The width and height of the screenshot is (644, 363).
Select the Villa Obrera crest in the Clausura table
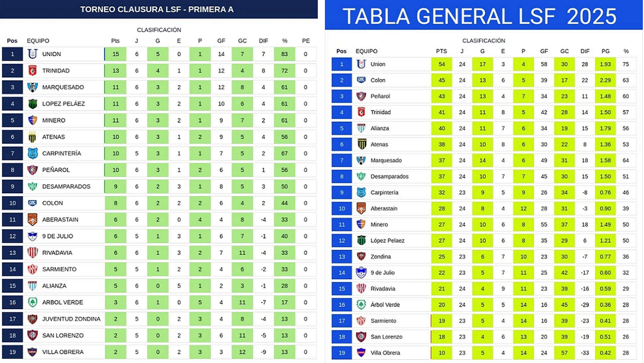tap(32, 352)
